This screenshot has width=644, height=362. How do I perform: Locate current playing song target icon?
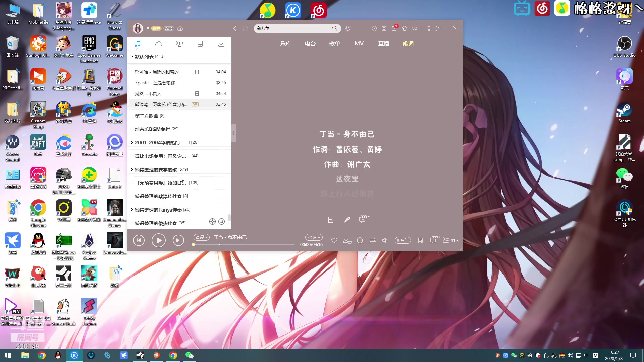coord(212,222)
